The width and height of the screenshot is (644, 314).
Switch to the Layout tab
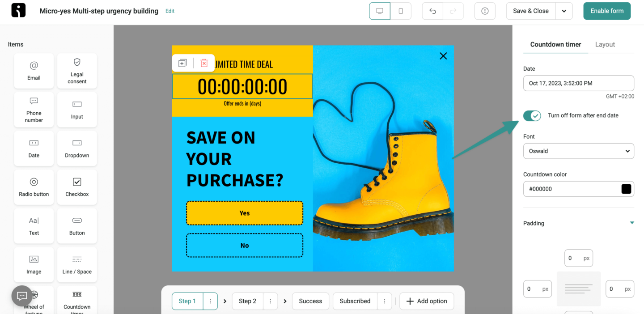[x=605, y=44]
